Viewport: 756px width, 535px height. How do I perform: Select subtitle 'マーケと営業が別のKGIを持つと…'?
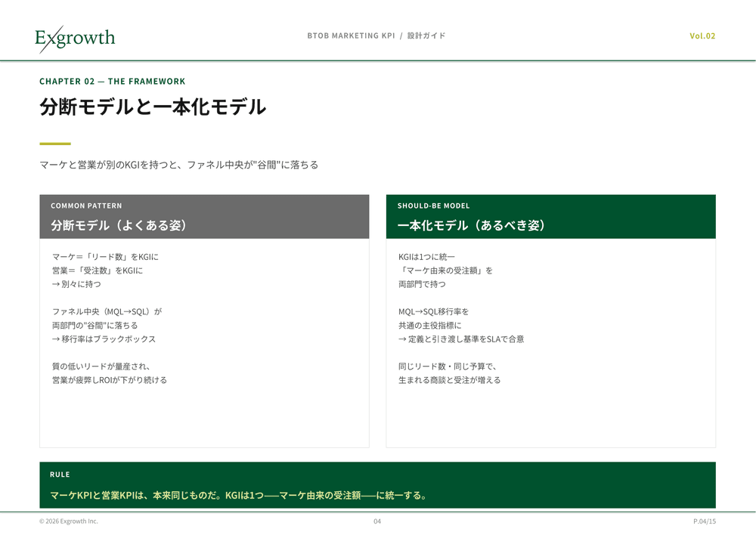pos(179,165)
